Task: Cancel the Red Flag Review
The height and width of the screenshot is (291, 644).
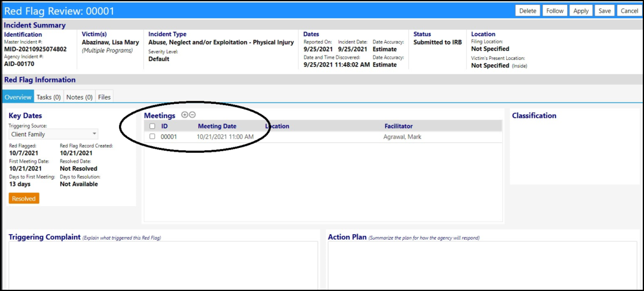Action: point(629,11)
